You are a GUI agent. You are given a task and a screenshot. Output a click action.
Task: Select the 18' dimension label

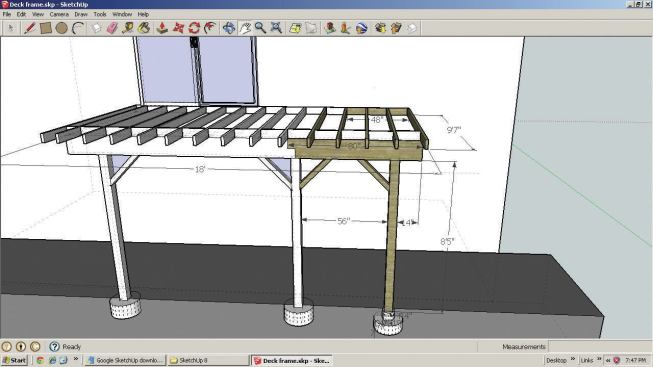(x=200, y=169)
